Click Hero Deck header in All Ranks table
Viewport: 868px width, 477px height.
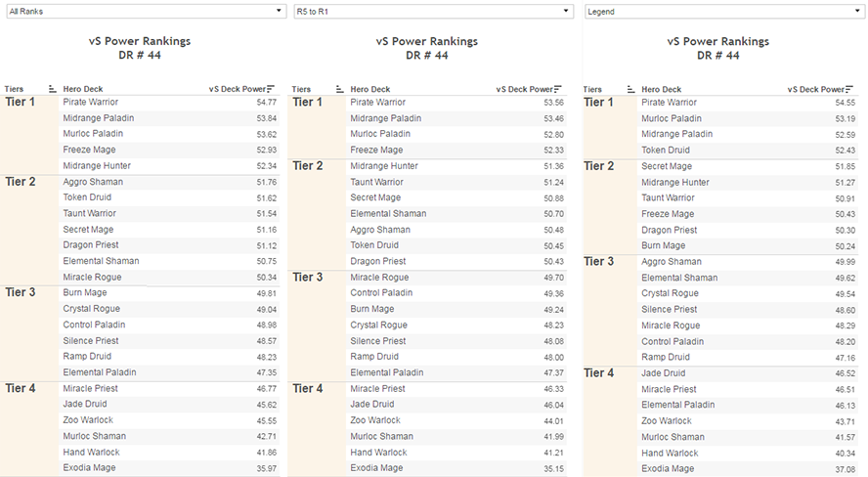point(83,89)
